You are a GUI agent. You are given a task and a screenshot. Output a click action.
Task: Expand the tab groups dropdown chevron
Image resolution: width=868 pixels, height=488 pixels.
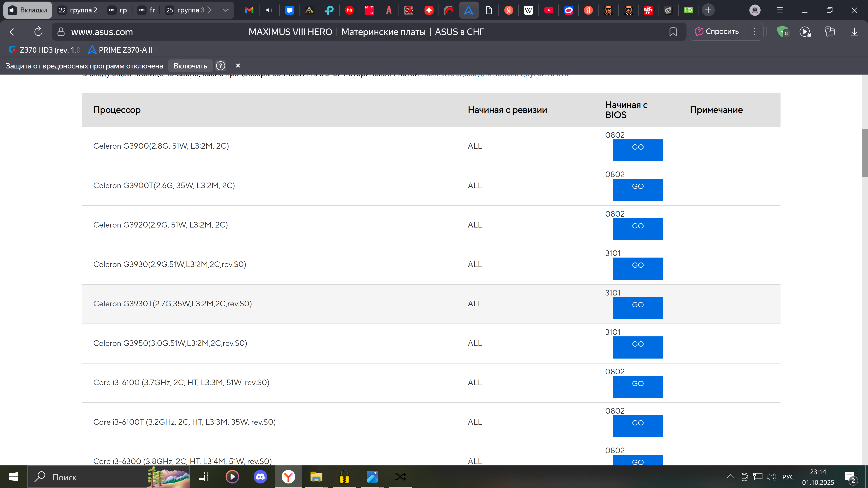tap(226, 10)
